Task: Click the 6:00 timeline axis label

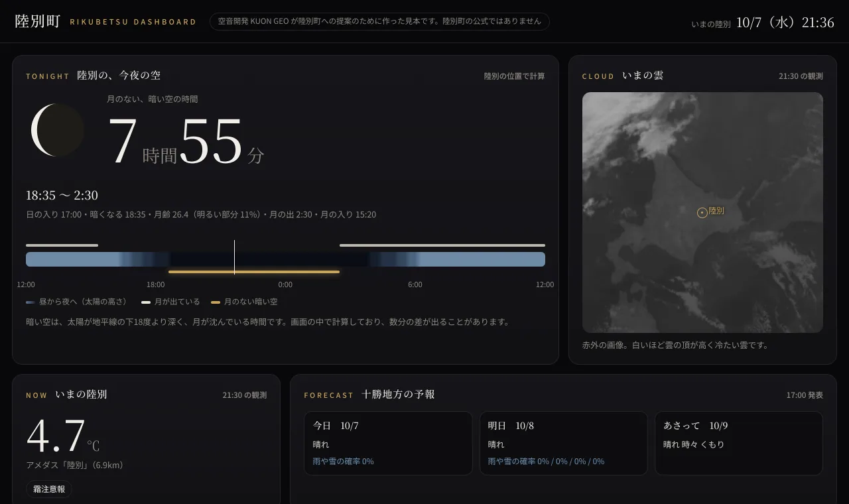Action: point(415,284)
